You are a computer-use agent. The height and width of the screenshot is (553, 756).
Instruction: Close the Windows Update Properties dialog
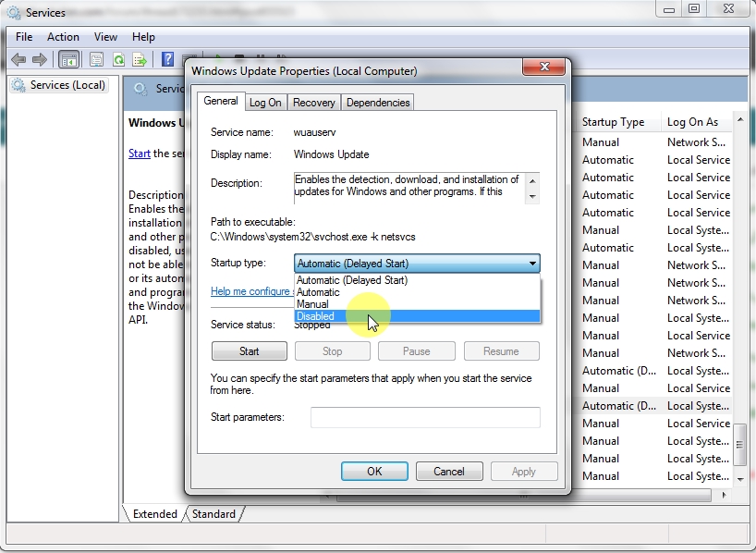point(543,67)
